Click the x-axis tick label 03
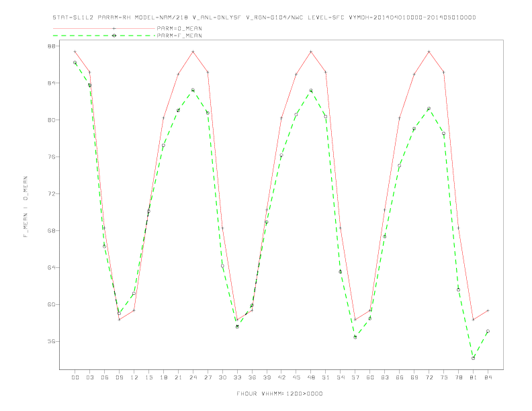 point(89,377)
